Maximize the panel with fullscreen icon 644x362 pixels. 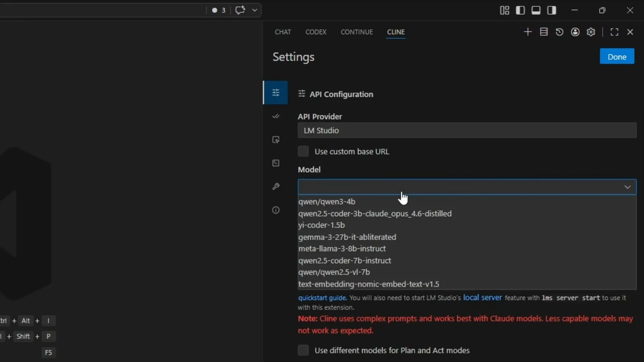pyautogui.click(x=614, y=32)
